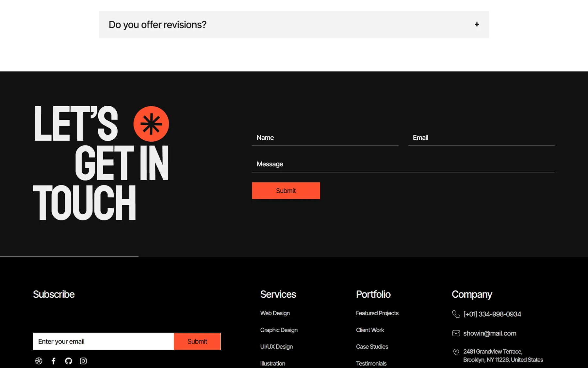Email showin@mail.com

coord(490,333)
